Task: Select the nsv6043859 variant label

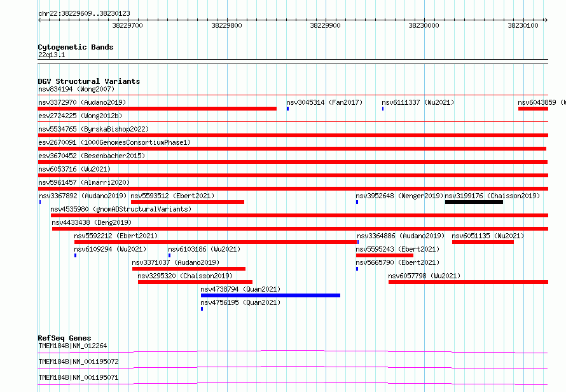Action: (541, 102)
